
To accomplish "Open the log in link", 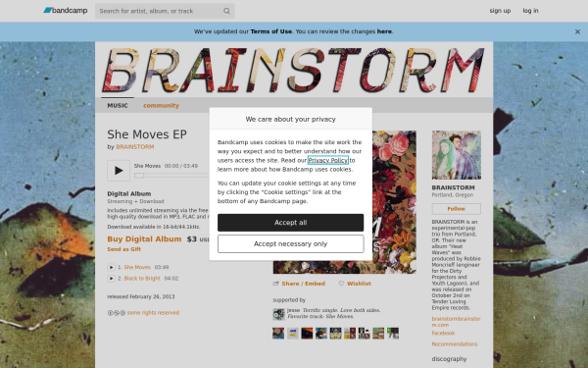I will [x=530, y=11].
